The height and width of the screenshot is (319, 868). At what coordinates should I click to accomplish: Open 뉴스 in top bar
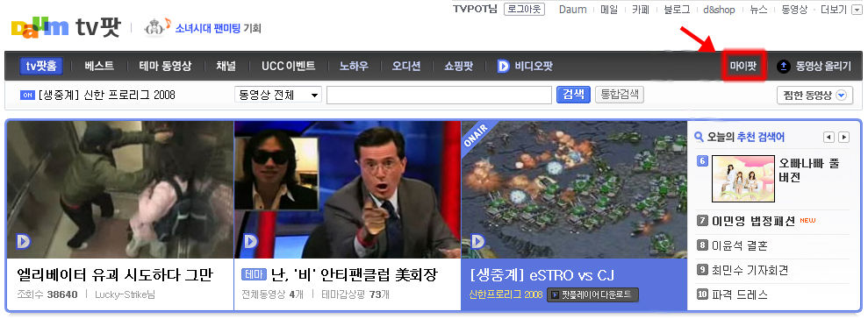(758, 10)
